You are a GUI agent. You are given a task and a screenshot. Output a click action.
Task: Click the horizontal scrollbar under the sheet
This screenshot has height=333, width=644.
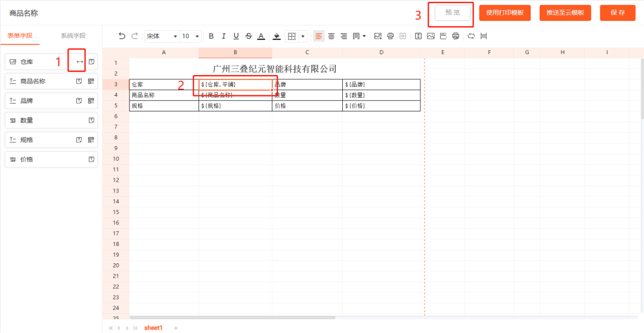coord(233,318)
